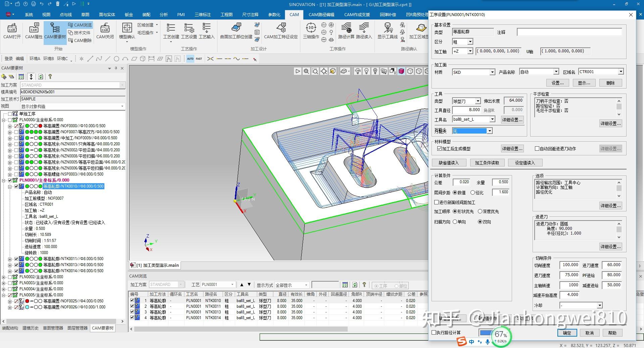Toggle the 加工后生成模型 checkbox
The width and height of the screenshot is (644, 348).
click(439, 149)
